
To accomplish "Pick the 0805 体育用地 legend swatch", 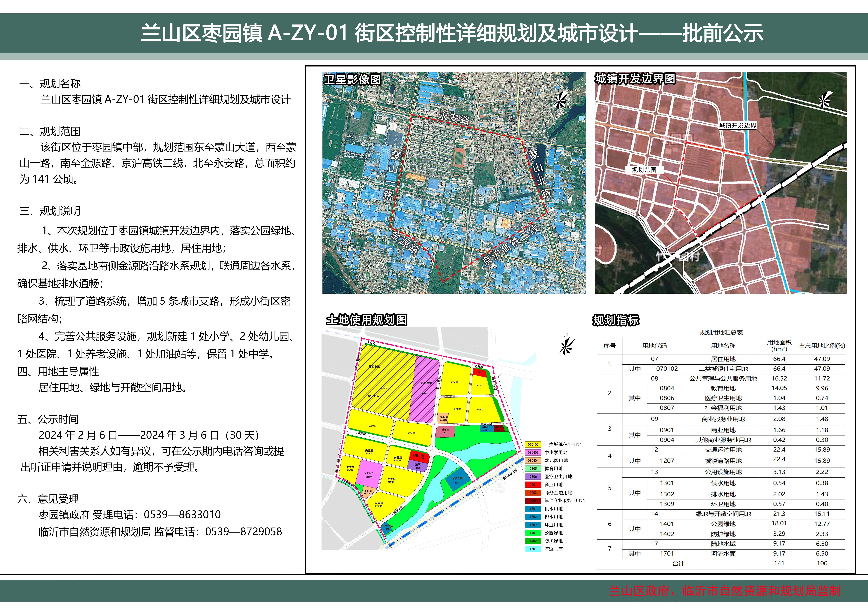I will [533, 468].
